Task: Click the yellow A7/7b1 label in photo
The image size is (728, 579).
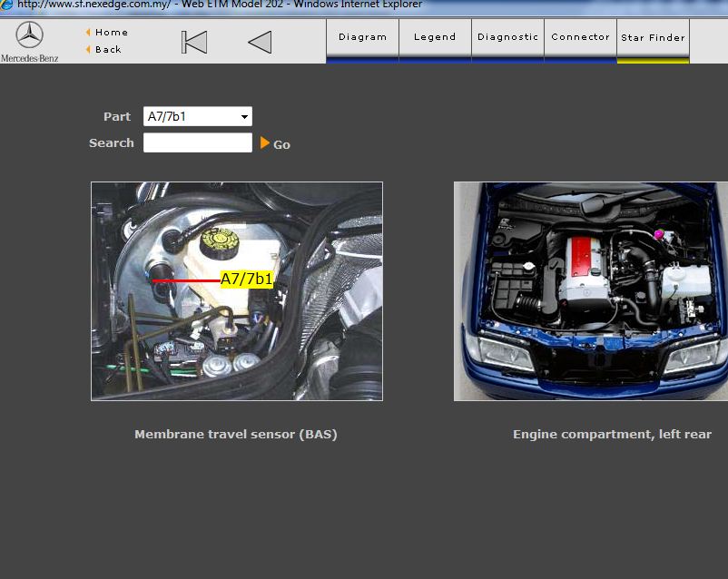Action: [x=247, y=280]
